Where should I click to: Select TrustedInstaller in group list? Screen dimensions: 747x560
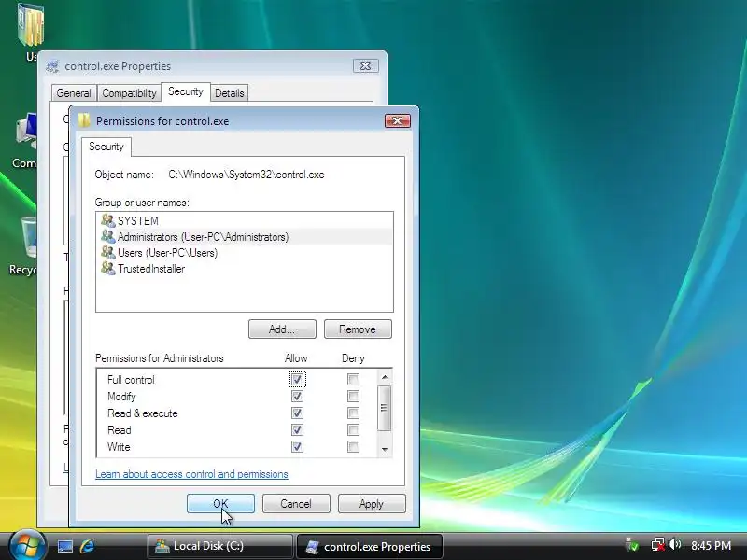[245, 269]
